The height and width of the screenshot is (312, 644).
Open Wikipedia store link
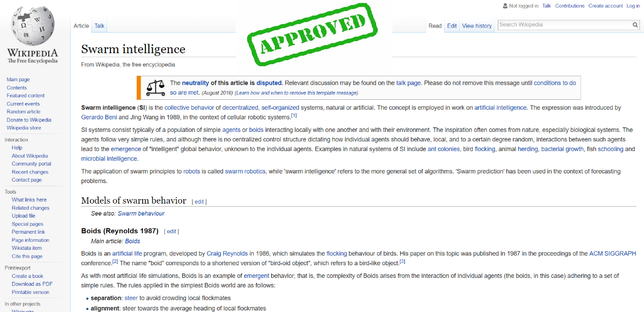coord(24,127)
